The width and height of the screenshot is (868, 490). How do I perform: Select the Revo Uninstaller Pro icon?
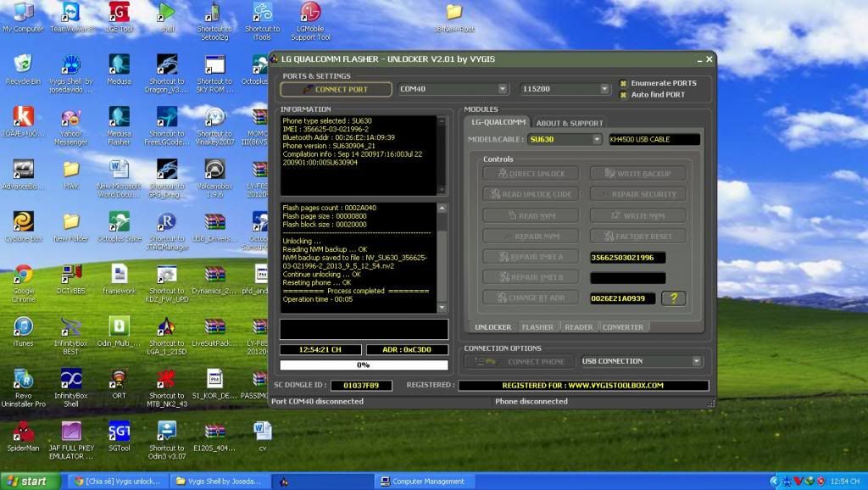[x=23, y=387]
